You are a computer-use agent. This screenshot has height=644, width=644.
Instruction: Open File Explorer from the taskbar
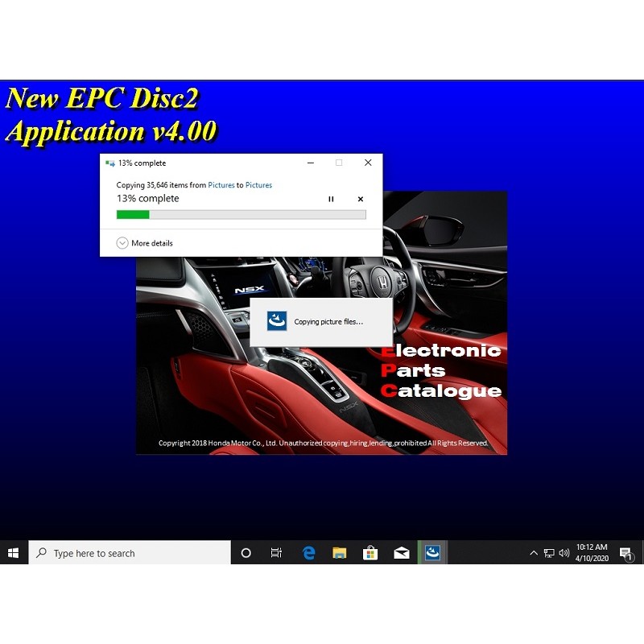340,553
